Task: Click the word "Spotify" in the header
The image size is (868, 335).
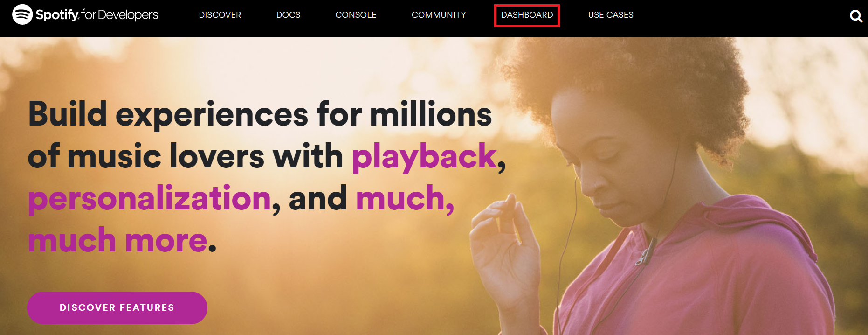Action: [x=57, y=15]
